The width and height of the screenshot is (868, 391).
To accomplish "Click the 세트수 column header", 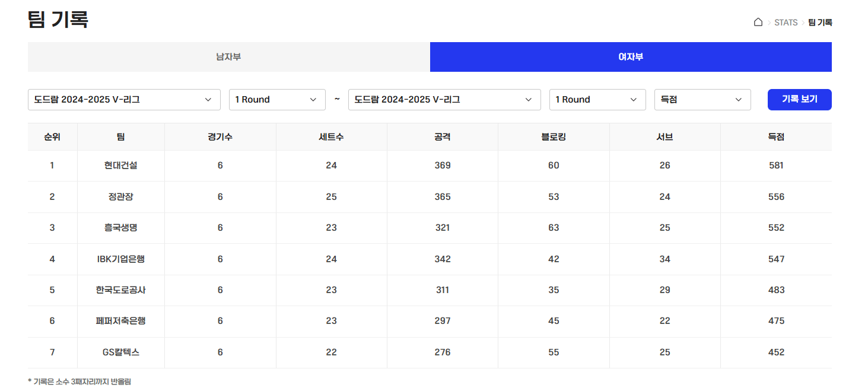I will [331, 137].
